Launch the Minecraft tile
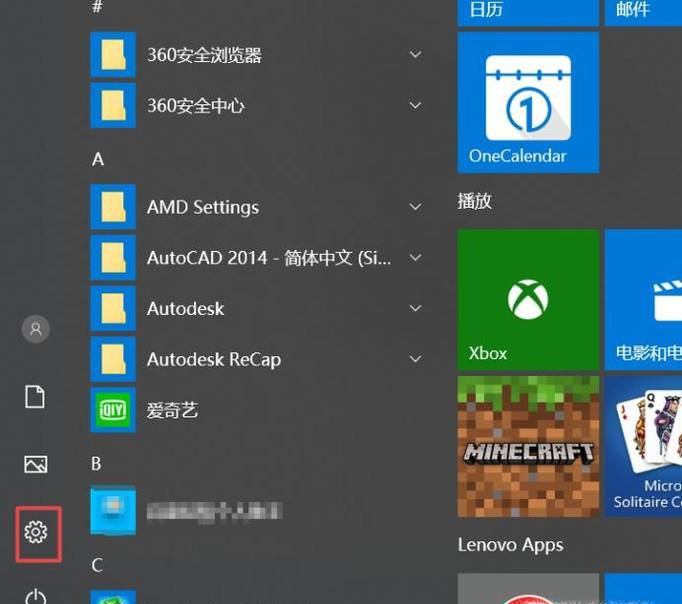Viewport: 682px width, 604px height. [528, 446]
